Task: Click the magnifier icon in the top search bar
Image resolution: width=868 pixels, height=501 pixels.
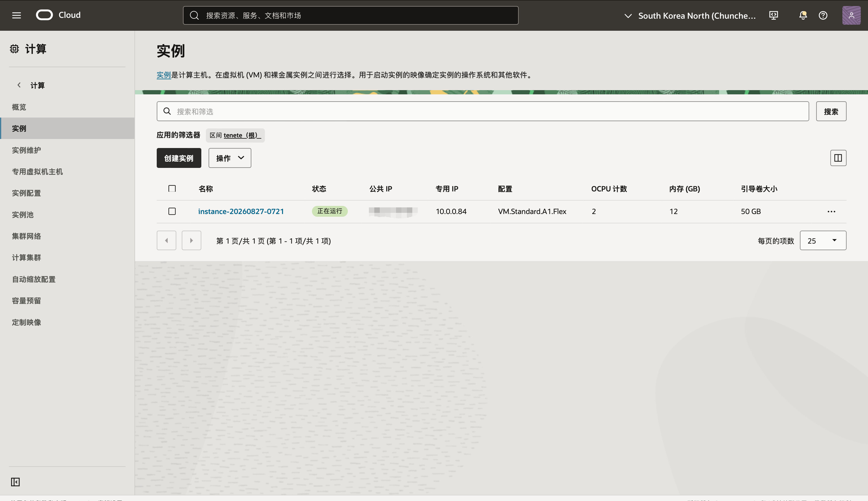Action: [x=194, y=15]
